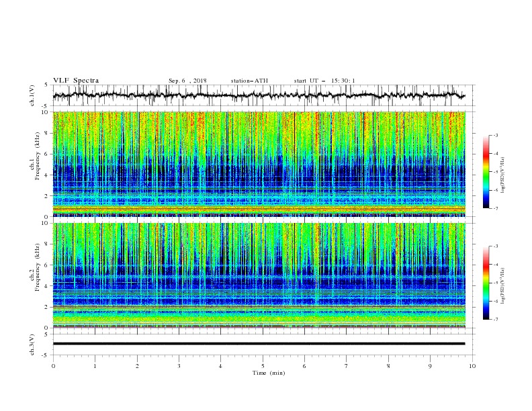Click the "-7" tick on ch.1 colorbar
The height and width of the screenshot is (411, 532).
495,208
